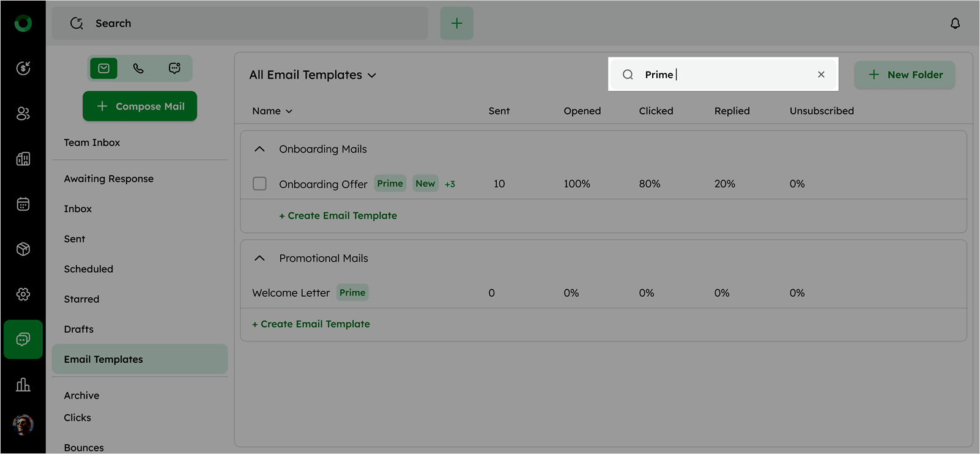This screenshot has height=454, width=980.
Task: Open the settings gear in sidebar
Action: (x=23, y=294)
